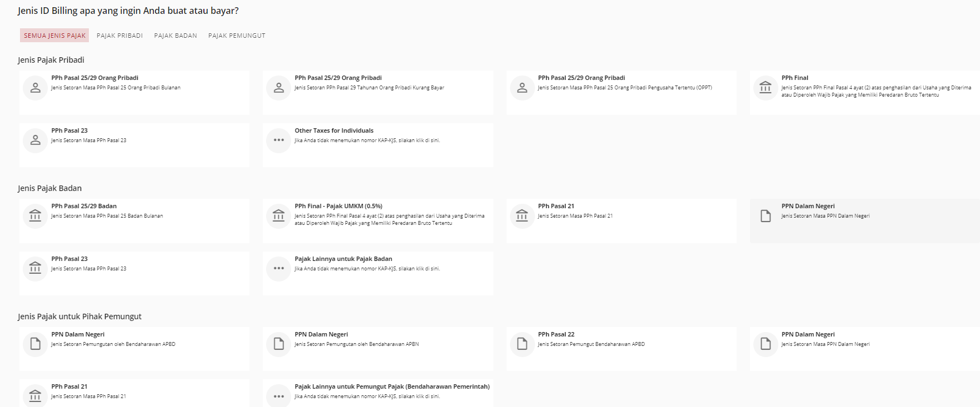Screen dimensions: 980x407
Task: Select the Semua Jenis Pajak tab
Action: tap(54, 36)
